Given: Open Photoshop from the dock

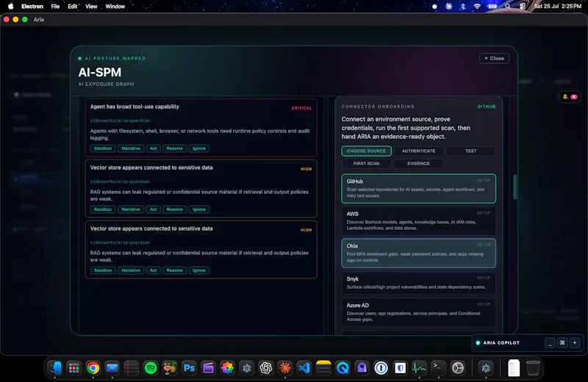Looking at the screenshot, I should (189, 368).
